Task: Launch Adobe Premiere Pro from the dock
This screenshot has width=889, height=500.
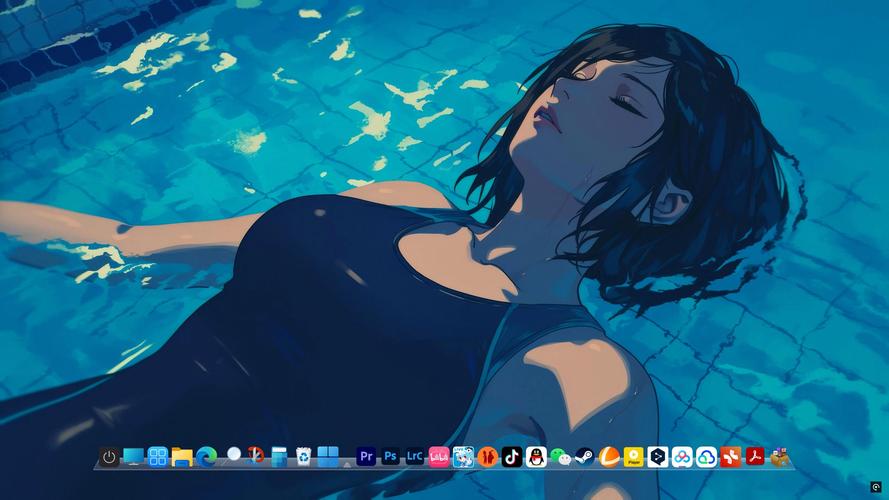Action: tap(366, 456)
